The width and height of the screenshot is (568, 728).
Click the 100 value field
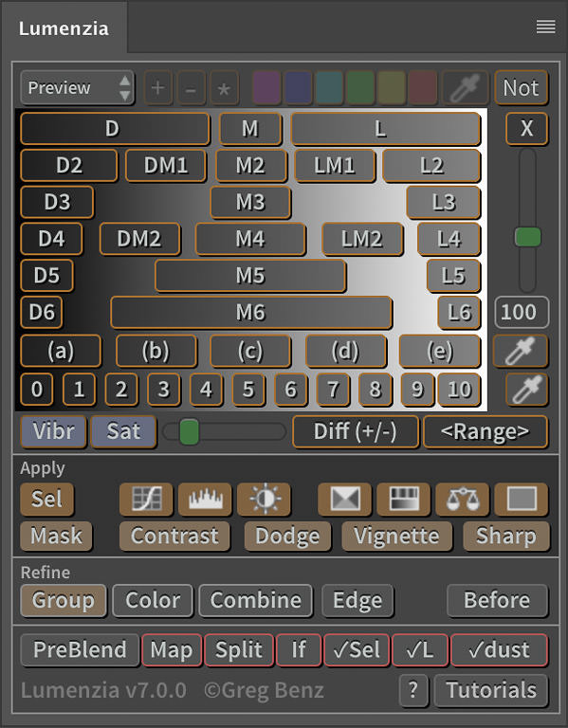point(522,312)
